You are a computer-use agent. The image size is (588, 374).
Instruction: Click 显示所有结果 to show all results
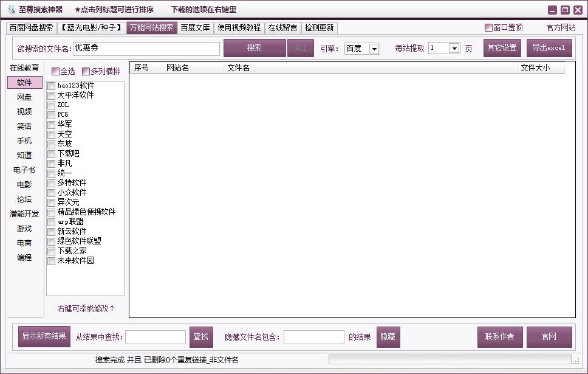click(44, 336)
